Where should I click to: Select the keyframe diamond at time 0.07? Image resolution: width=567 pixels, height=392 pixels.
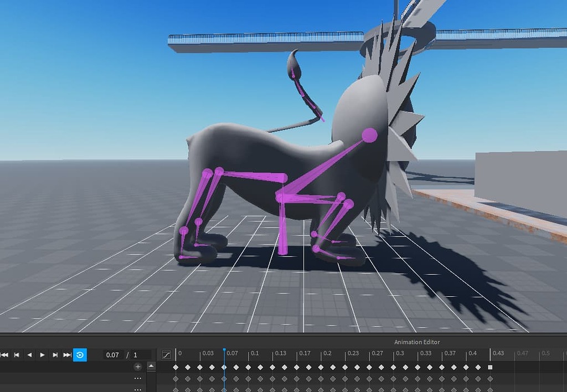224,368
